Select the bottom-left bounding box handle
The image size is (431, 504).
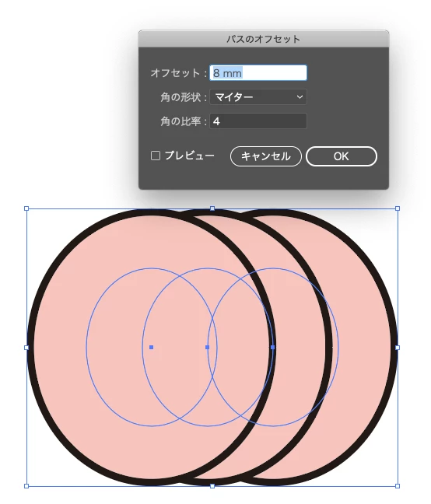tap(26, 486)
